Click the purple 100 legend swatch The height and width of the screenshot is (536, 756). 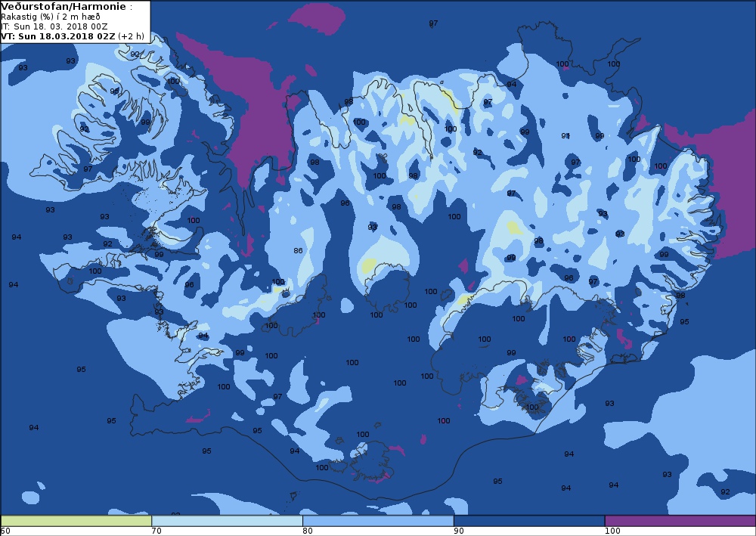[680, 521]
